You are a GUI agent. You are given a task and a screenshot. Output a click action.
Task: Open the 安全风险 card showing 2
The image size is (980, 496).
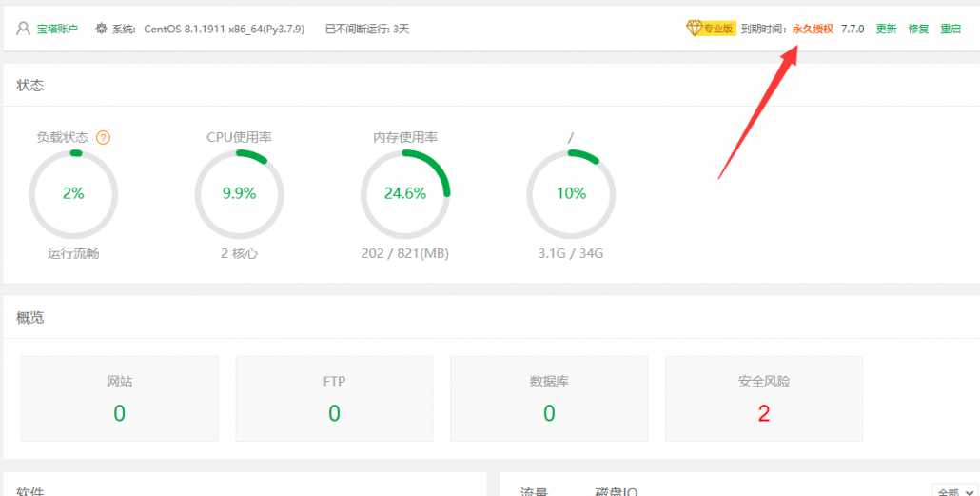coord(764,399)
